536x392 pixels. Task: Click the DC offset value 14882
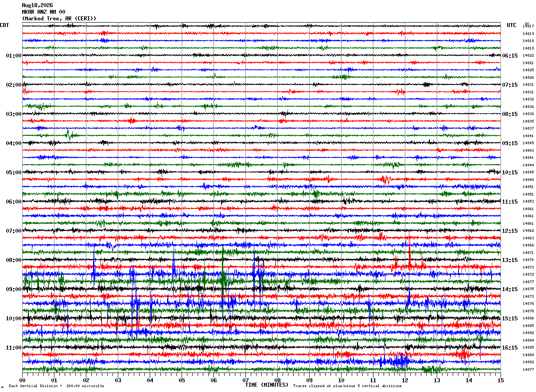click(528, 362)
